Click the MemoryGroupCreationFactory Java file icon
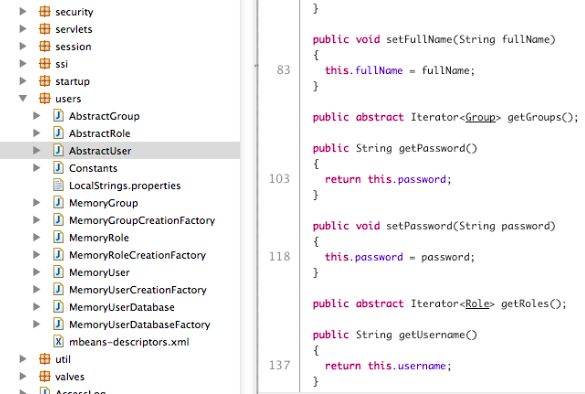This screenshot has height=394, width=585. tap(58, 220)
